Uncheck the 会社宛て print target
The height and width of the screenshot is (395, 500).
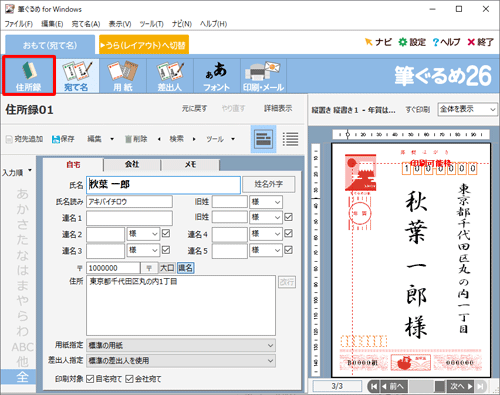pyautogui.click(x=129, y=379)
